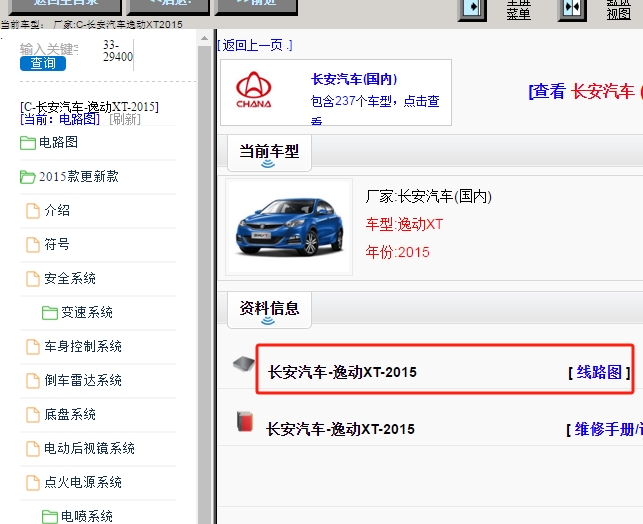Click the 长安汽车-逸动XT-2015 title in 维修手册 row

coord(340,429)
